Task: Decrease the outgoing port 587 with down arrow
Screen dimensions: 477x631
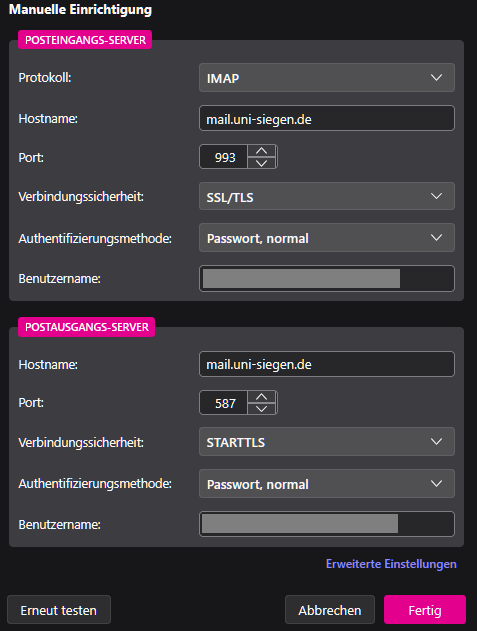Action: pyautogui.click(x=262, y=409)
